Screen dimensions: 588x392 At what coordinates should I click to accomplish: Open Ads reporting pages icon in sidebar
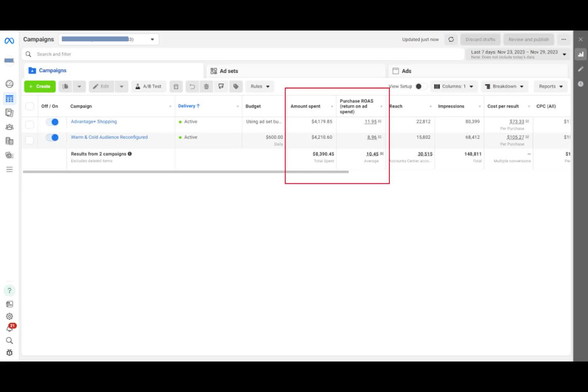9,112
